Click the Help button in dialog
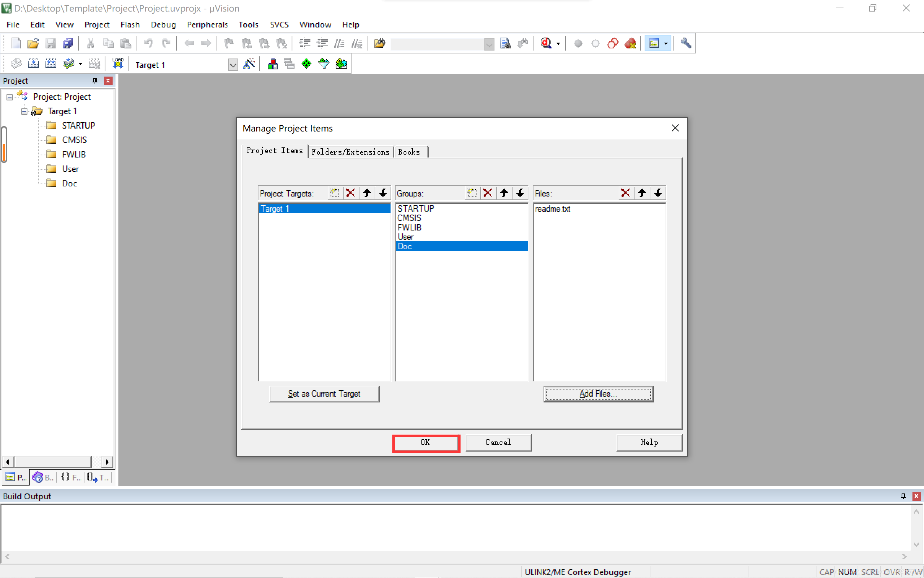The width and height of the screenshot is (924, 578). (x=649, y=443)
